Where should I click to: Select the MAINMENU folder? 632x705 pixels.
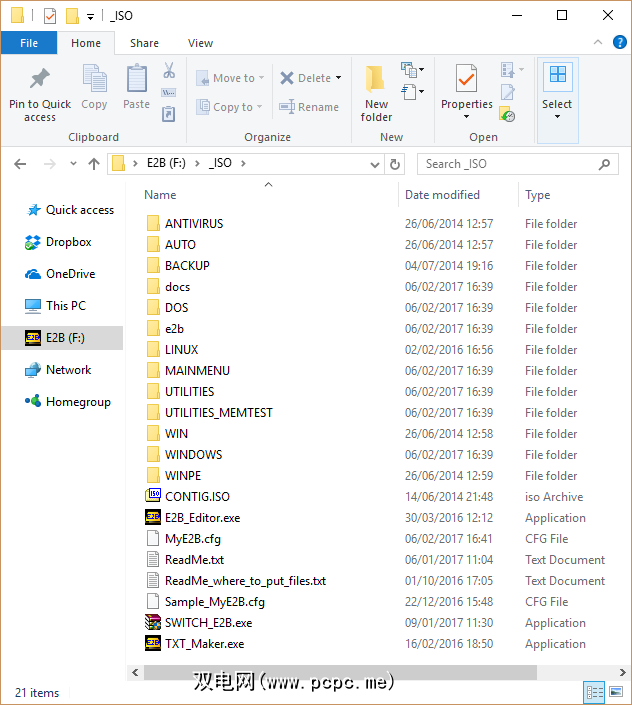(188, 370)
